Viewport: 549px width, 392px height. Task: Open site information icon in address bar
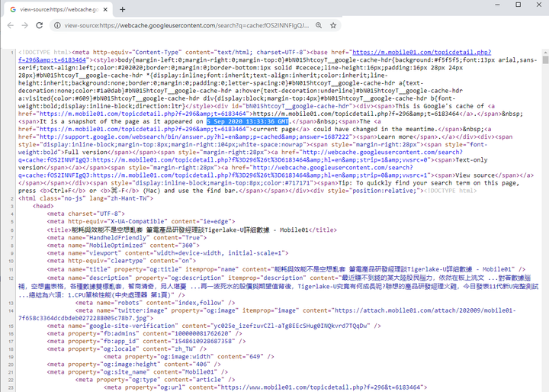click(57, 26)
